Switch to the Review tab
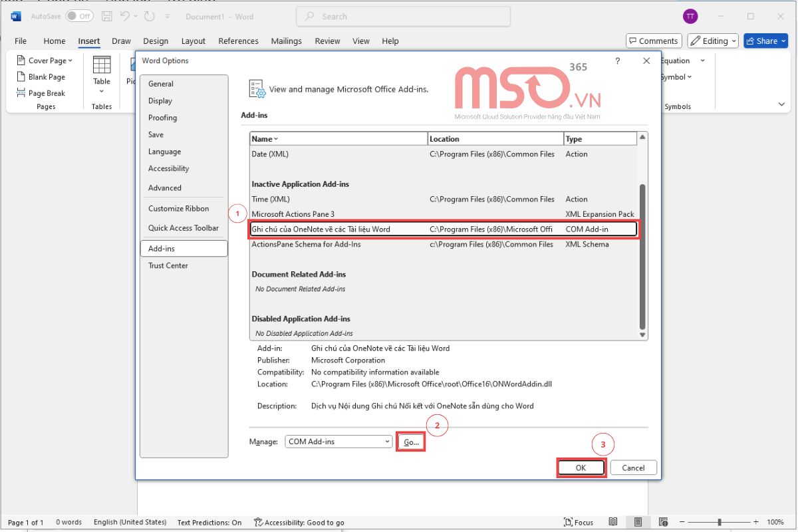 click(327, 41)
